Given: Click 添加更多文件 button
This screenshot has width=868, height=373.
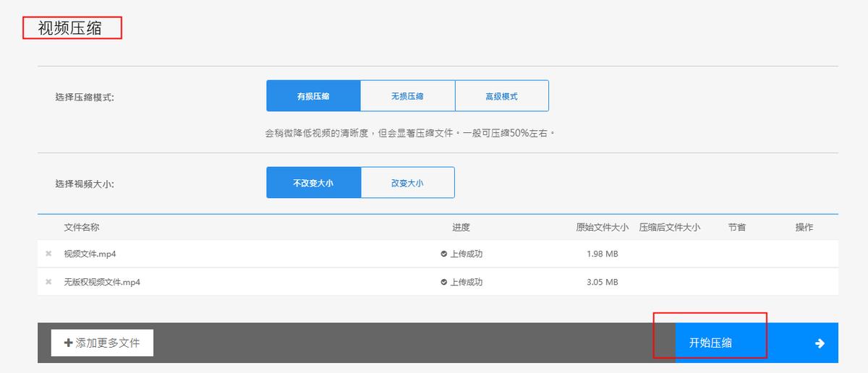Looking at the screenshot, I should coord(102,343).
